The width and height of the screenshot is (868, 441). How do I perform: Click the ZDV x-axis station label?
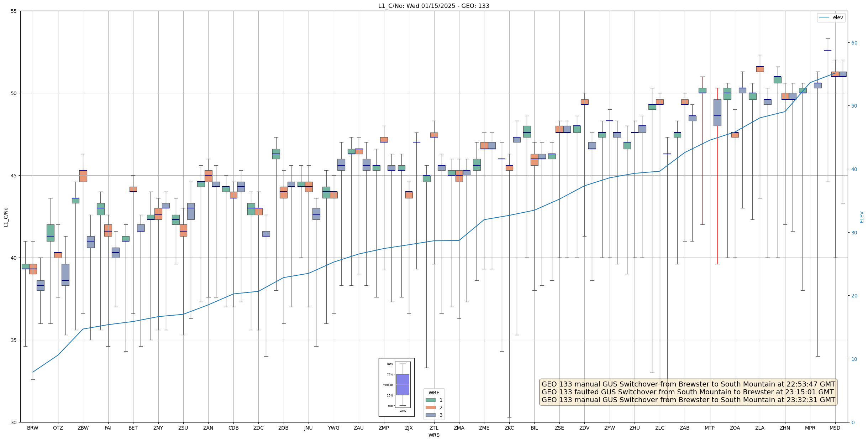tap(584, 428)
